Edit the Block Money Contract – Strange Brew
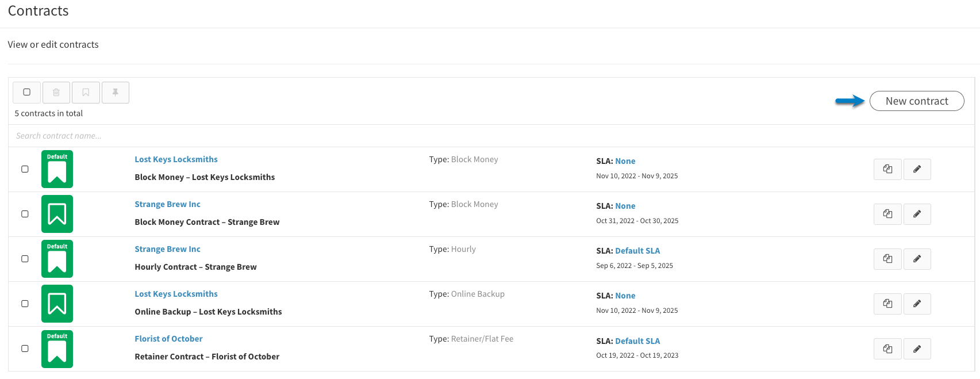This screenshot has width=980, height=379. [917, 214]
